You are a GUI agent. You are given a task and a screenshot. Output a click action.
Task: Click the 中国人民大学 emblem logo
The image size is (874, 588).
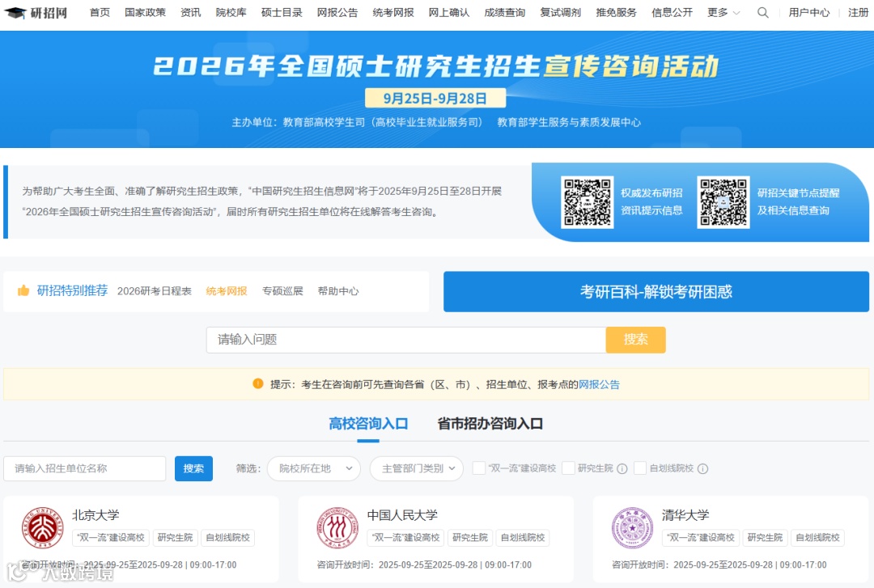(x=337, y=528)
